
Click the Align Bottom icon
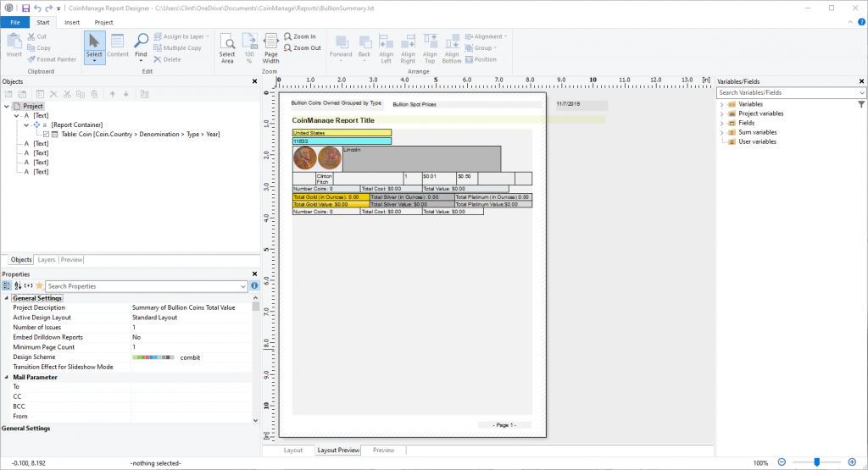[452, 48]
